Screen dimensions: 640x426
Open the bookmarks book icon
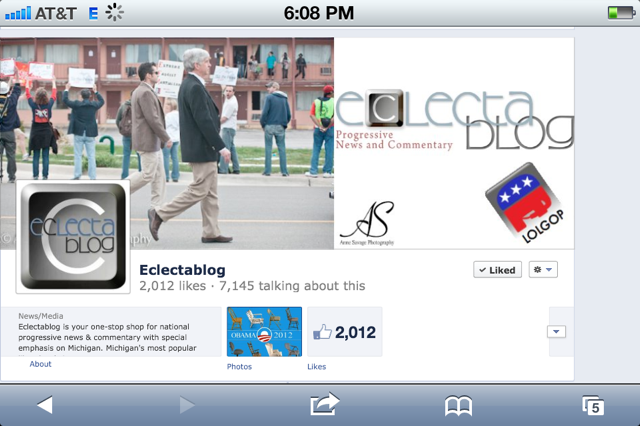point(458,406)
